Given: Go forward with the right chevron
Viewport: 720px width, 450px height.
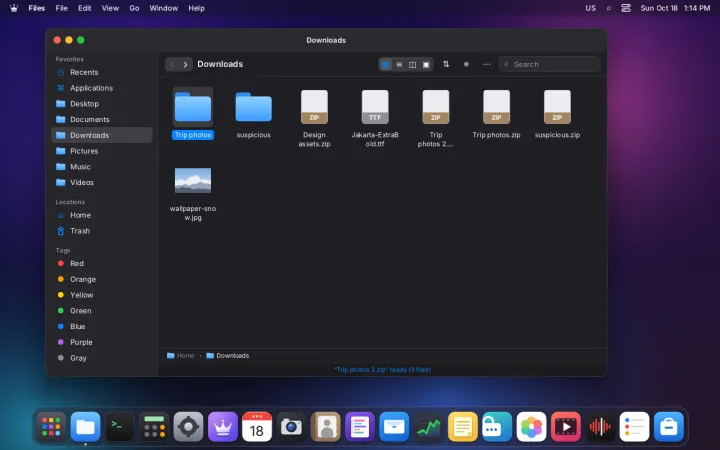Looking at the screenshot, I should [x=185, y=64].
